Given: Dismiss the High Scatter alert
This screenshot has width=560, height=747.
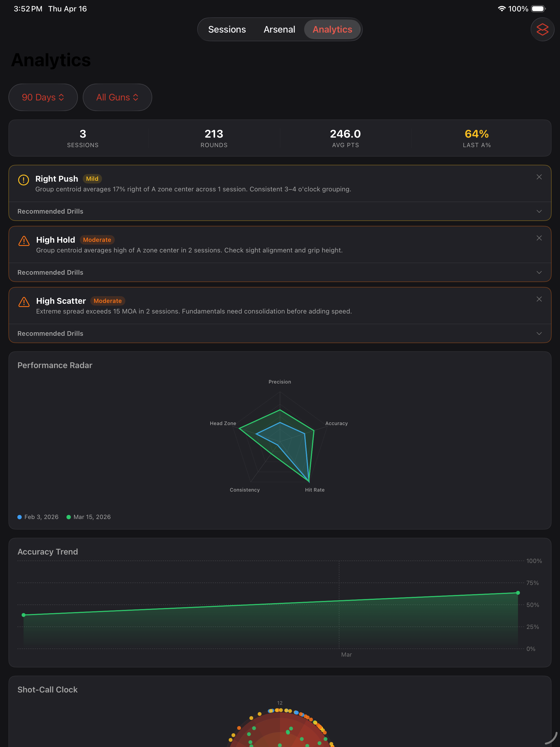Looking at the screenshot, I should pyautogui.click(x=539, y=299).
